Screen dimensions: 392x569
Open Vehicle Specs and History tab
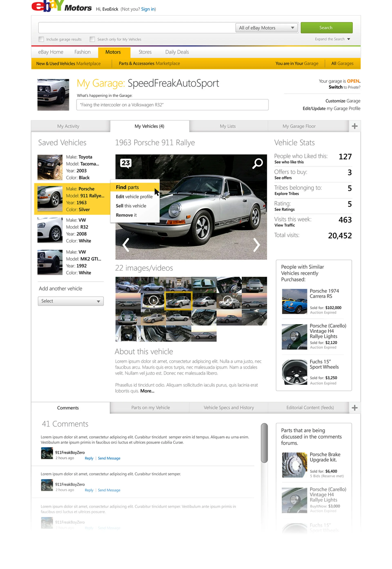(229, 408)
